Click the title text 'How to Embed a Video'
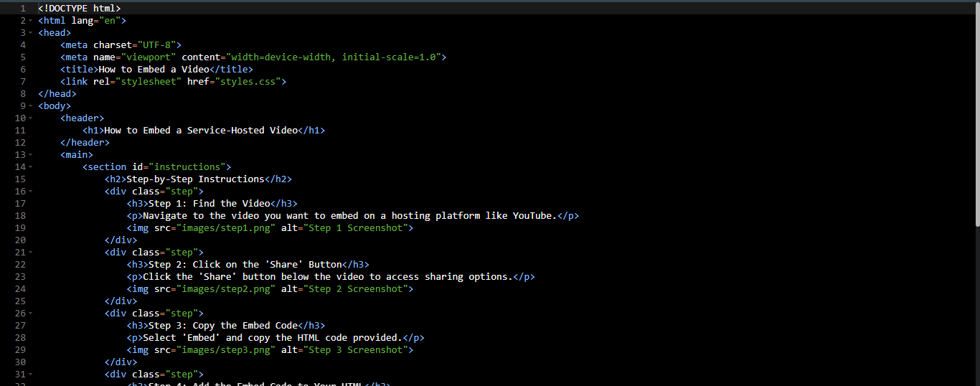 [154, 70]
